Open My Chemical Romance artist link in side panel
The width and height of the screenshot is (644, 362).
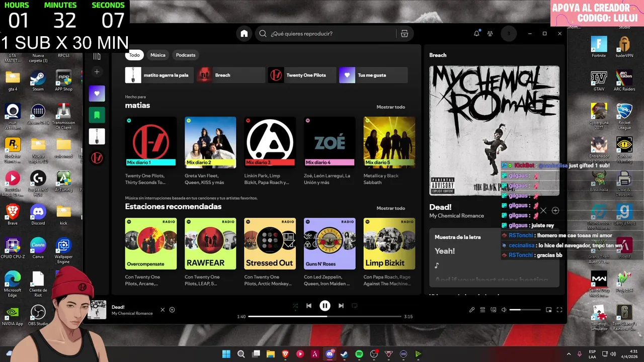[x=456, y=216]
